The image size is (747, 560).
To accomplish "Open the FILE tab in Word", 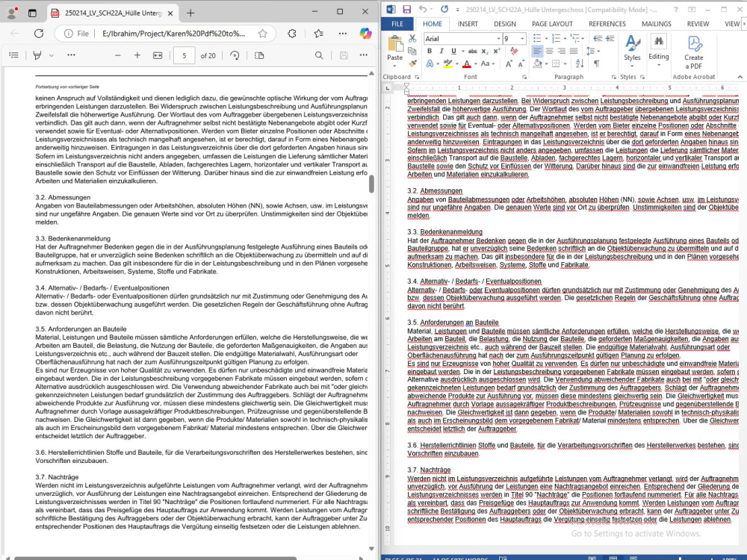I will [397, 24].
